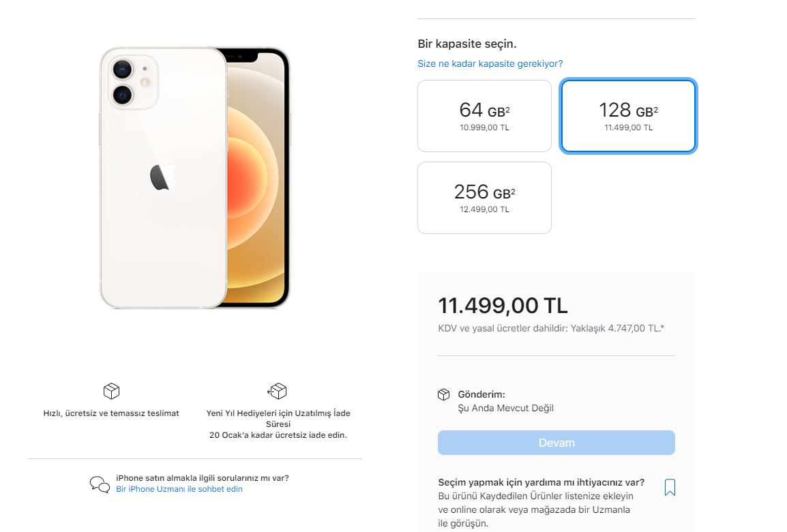787x532 pixels.
Task: Select the 64 GB capacity option
Action: pos(484,116)
